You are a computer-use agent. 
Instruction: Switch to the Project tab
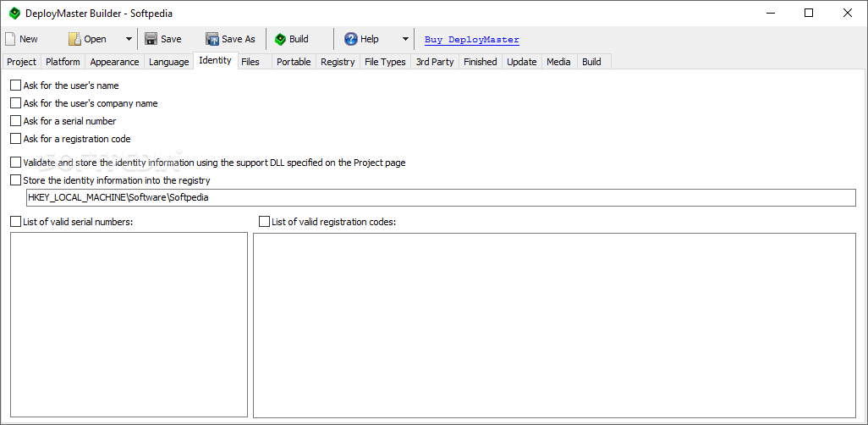click(22, 62)
